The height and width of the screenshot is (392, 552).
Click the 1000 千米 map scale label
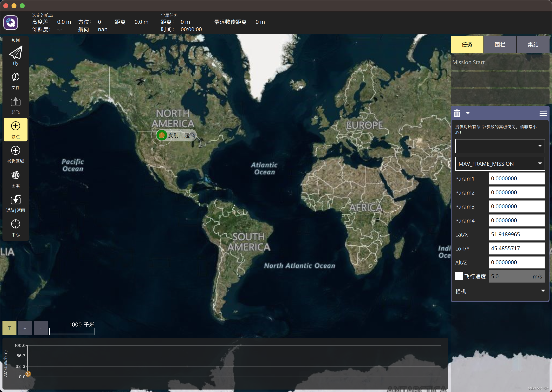tap(82, 325)
